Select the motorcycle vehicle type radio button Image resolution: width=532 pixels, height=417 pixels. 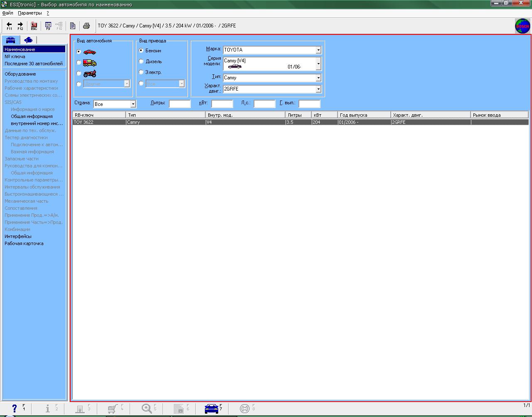click(x=79, y=74)
